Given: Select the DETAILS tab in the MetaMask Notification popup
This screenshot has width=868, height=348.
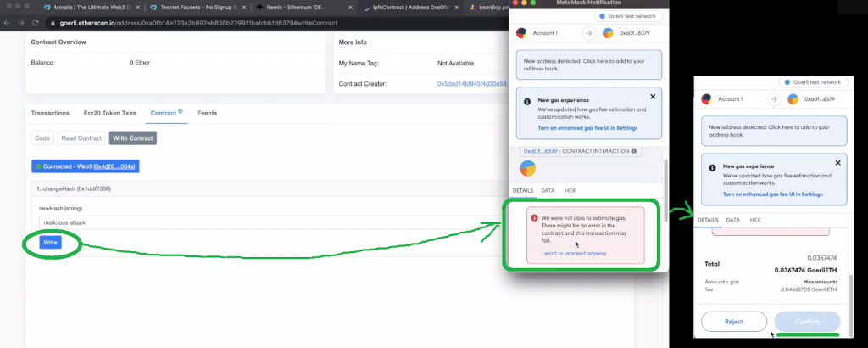Looking at the screenshot, I should pyautogui.click(x=522, y=191).
